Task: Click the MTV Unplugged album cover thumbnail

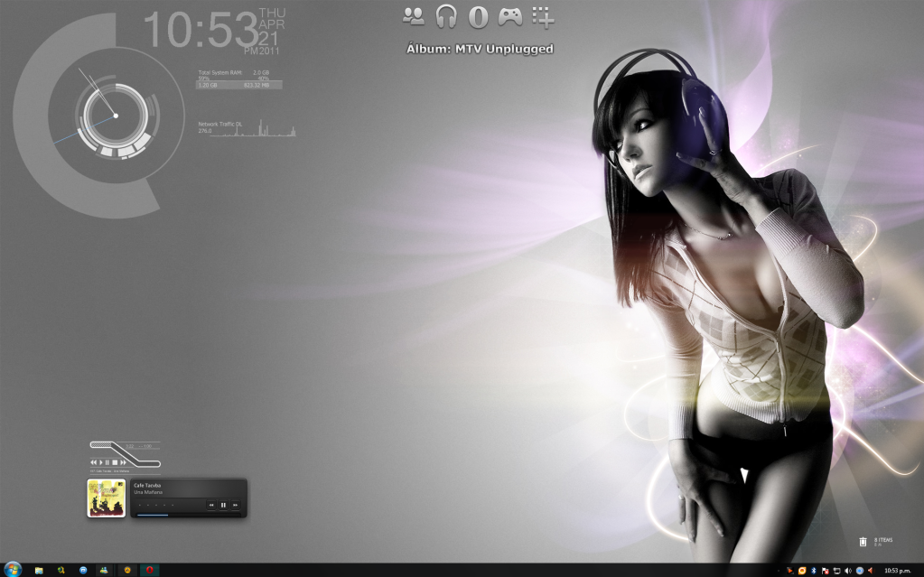Action: click(107, 498)
